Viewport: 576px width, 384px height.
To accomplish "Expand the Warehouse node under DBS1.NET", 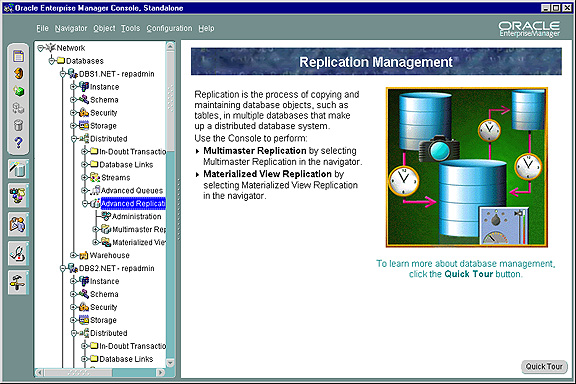I will [73, 255].
